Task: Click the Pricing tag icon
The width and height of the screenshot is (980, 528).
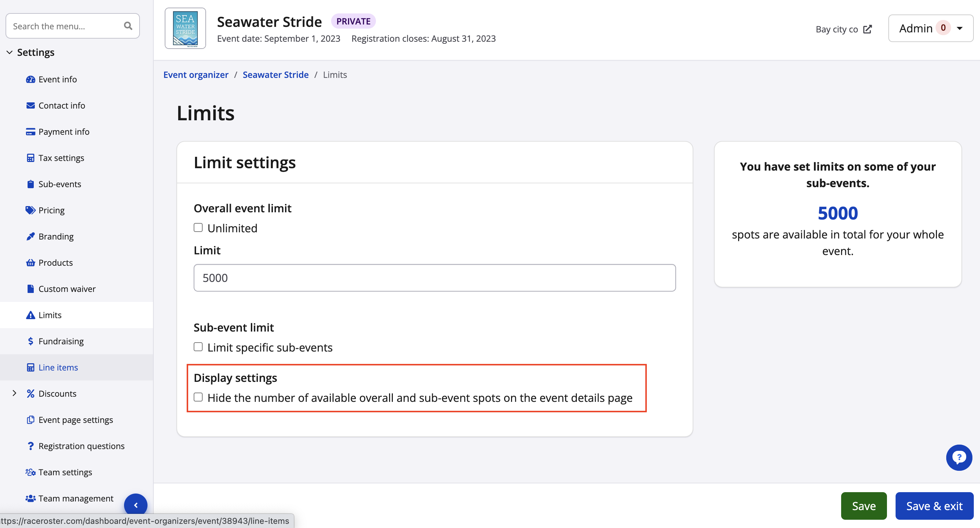Action: point(30,210)
